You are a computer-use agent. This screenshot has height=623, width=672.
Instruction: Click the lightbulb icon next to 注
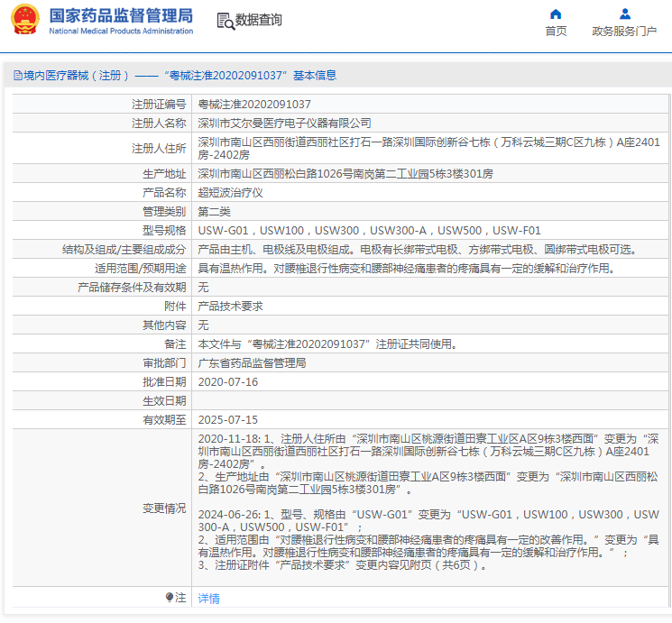tap(170, 598)
